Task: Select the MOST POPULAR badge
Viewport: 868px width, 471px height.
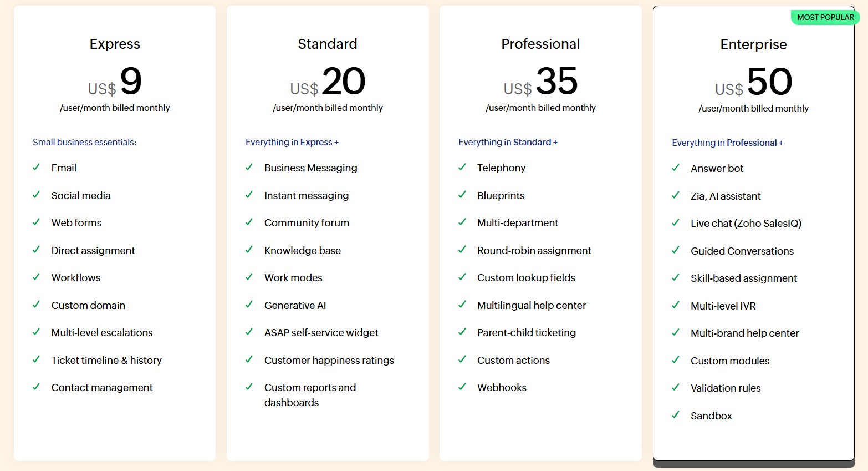Action: coord(825,17)
